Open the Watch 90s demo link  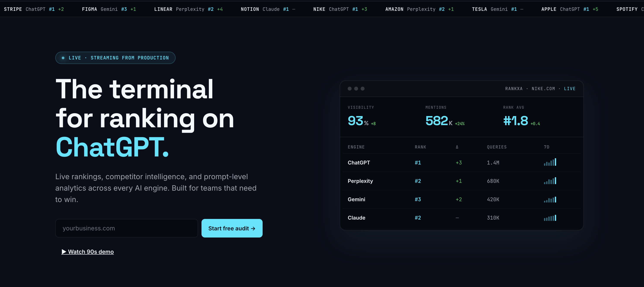click(87, 252)
